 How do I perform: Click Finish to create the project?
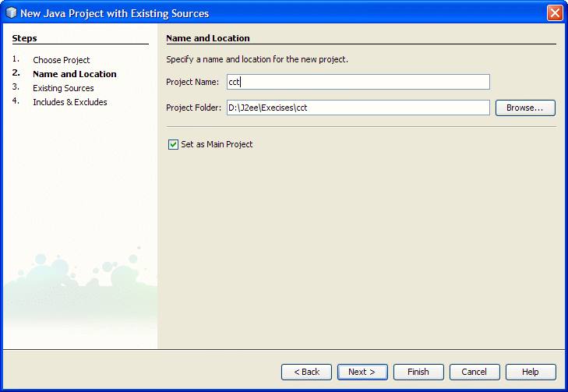click(x=418, y=372)
